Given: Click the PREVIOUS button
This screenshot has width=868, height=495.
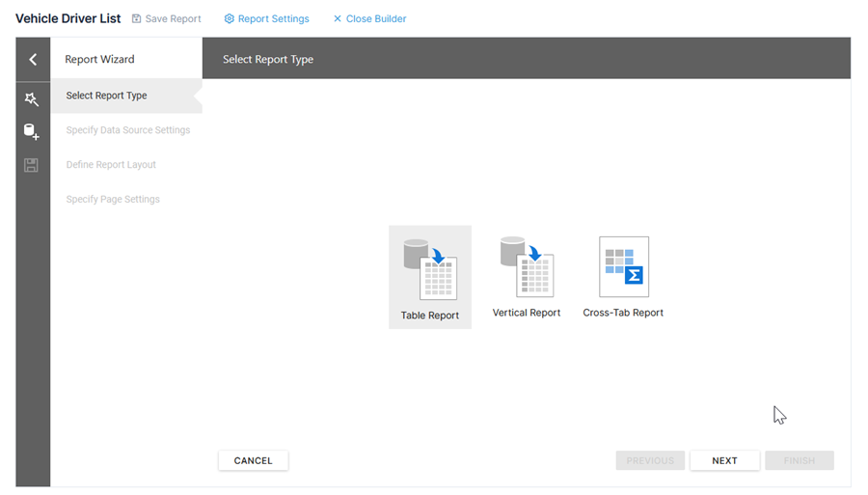Looking at the screenshot, I should coord(650,461).
